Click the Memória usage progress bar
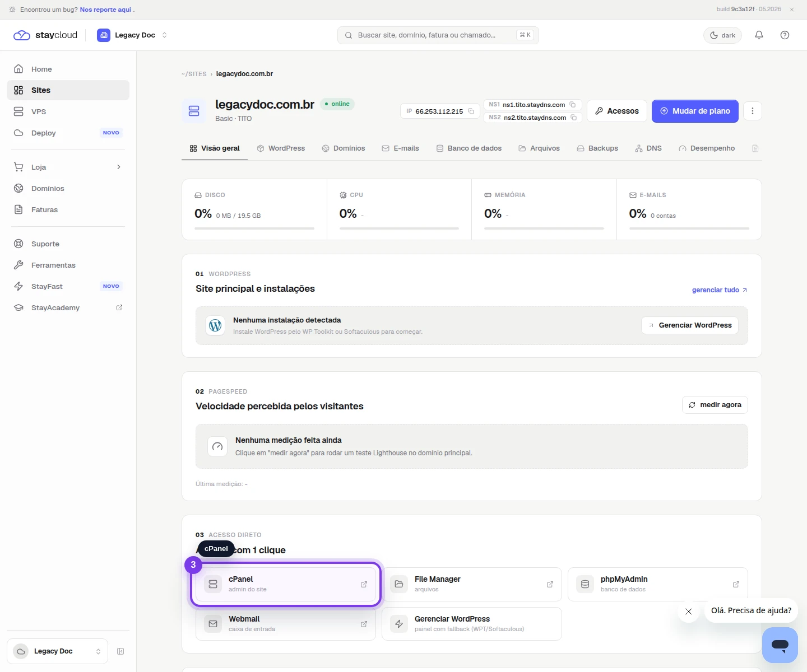The height and width of the screenshot is (672, 807). coord(544,228)
